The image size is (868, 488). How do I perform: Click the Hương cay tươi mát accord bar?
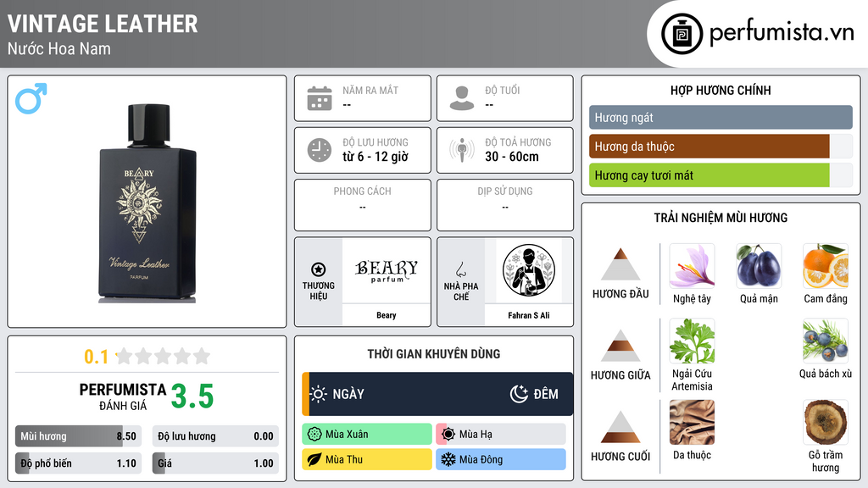(x=721, y=175)
